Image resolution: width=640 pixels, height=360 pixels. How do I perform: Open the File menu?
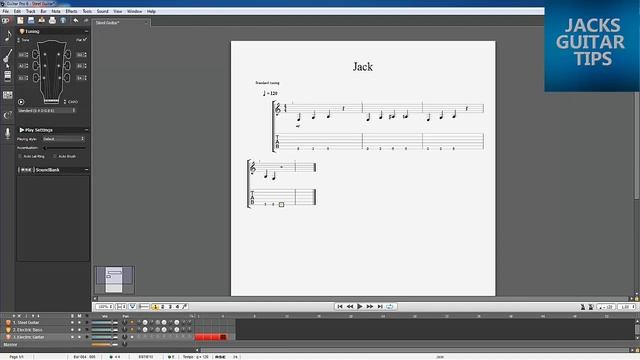6,11
